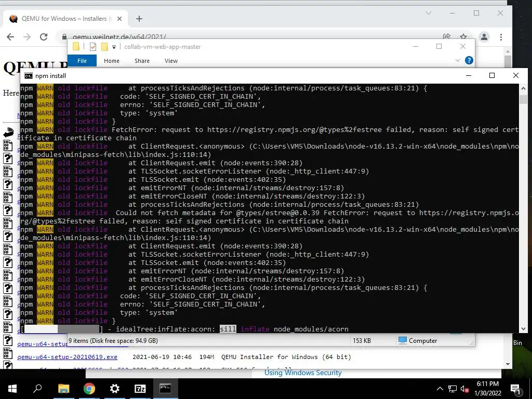
Task: Click console scrollbar up arrow
Action: click(x=523, y=88)
